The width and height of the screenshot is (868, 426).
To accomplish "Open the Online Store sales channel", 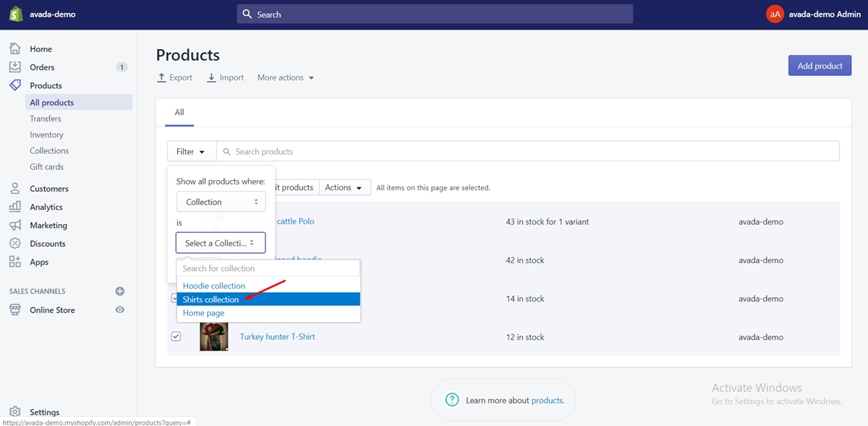I will click(x=52, y=310).
